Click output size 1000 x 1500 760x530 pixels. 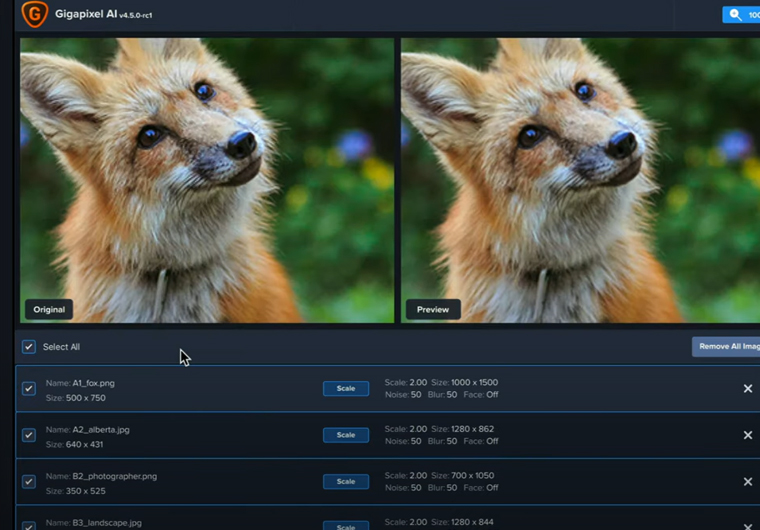[475, 382]
